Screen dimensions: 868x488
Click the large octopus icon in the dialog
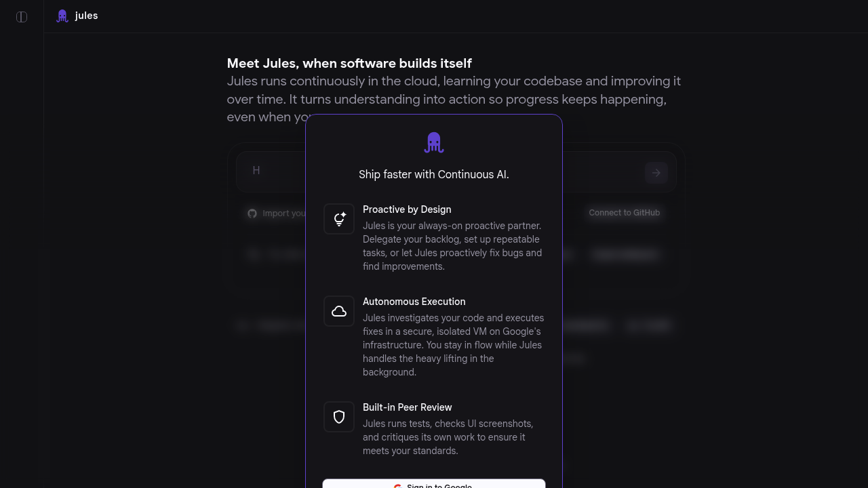click(434, 142)
